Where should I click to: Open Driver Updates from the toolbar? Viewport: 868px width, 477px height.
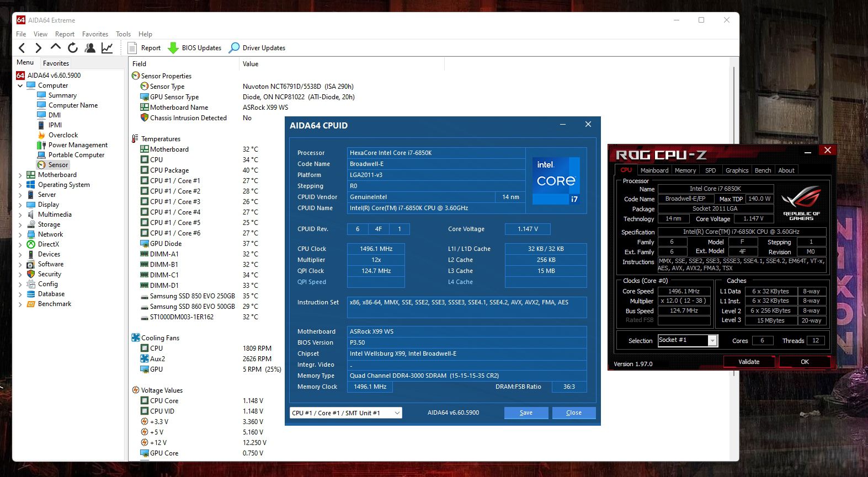[x=257, y=48]
